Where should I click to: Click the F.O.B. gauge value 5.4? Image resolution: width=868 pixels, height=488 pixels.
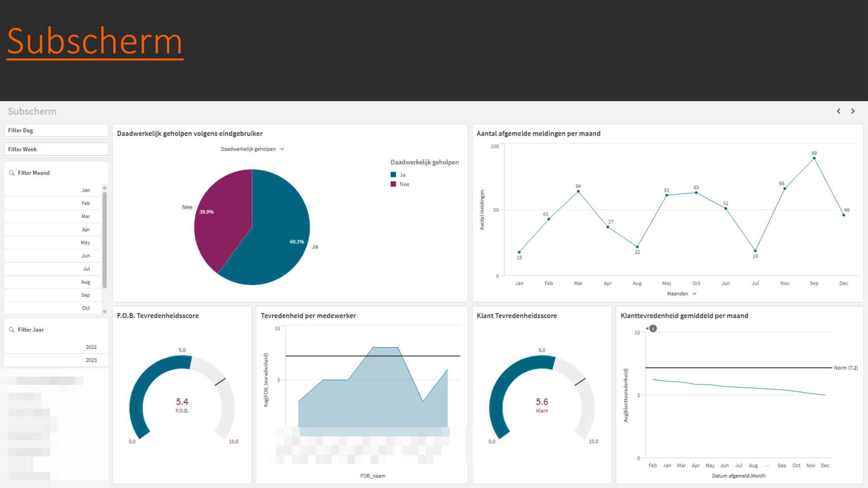182,402
